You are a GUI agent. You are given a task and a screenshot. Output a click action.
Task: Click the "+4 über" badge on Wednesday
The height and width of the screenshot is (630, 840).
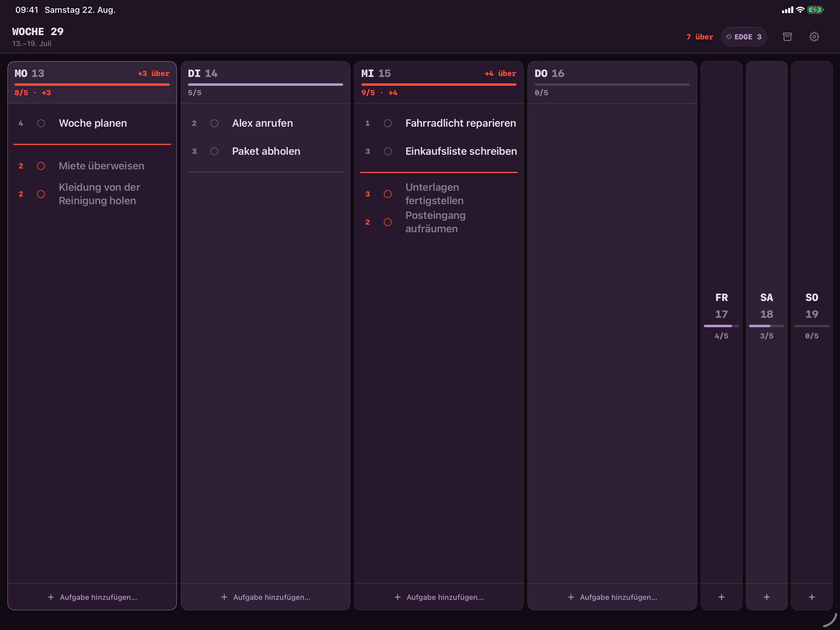pyautogui.click(x=500, y=73)
